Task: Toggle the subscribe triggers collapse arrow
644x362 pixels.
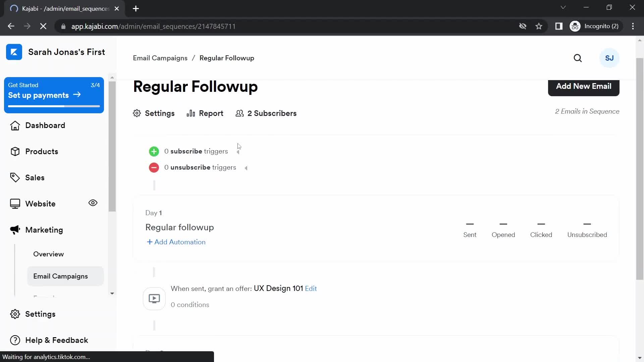Action: point(238,151)
